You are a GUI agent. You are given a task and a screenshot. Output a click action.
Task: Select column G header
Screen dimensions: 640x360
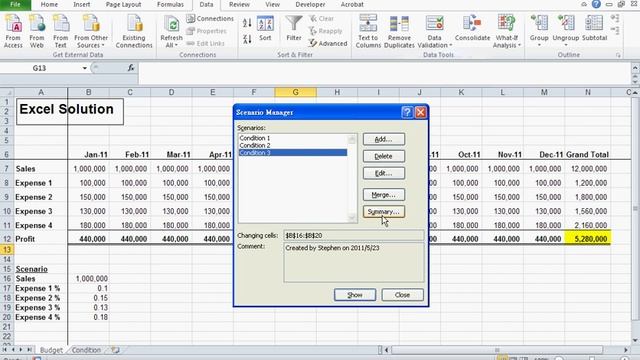tap(295, 92)
